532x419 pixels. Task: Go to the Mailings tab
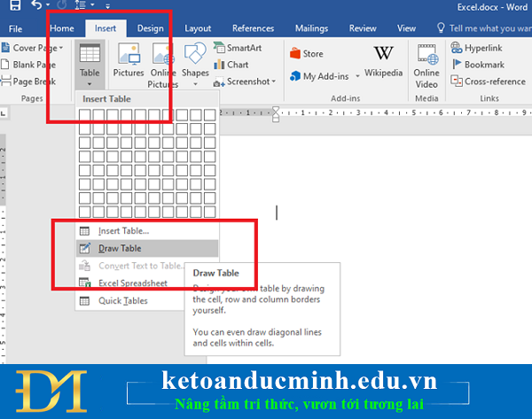(311, 28)
